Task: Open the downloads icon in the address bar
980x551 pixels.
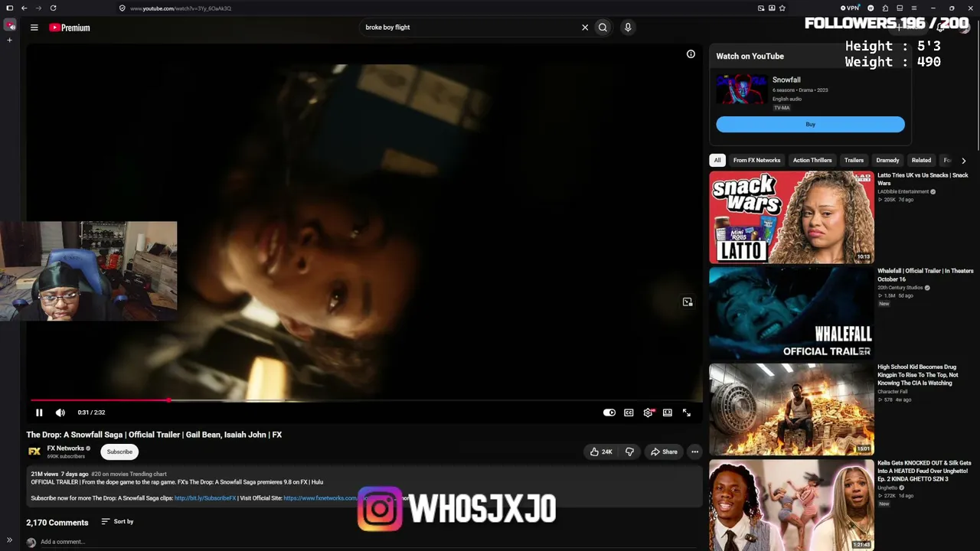Action: coord(772,8)
